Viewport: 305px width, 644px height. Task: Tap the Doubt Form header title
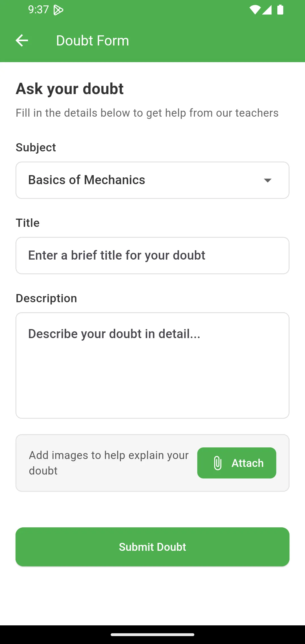tap(92, 40)
